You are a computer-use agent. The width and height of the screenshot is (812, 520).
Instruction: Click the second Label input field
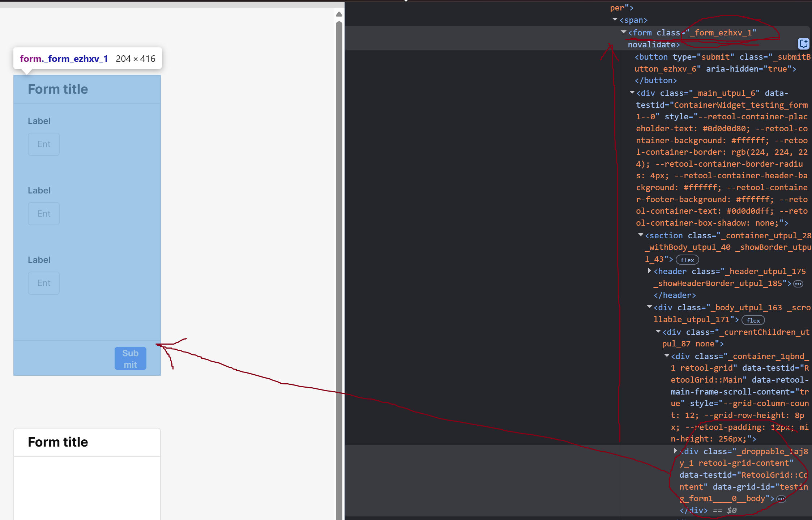pyautogui.click(x=44, y=214)
